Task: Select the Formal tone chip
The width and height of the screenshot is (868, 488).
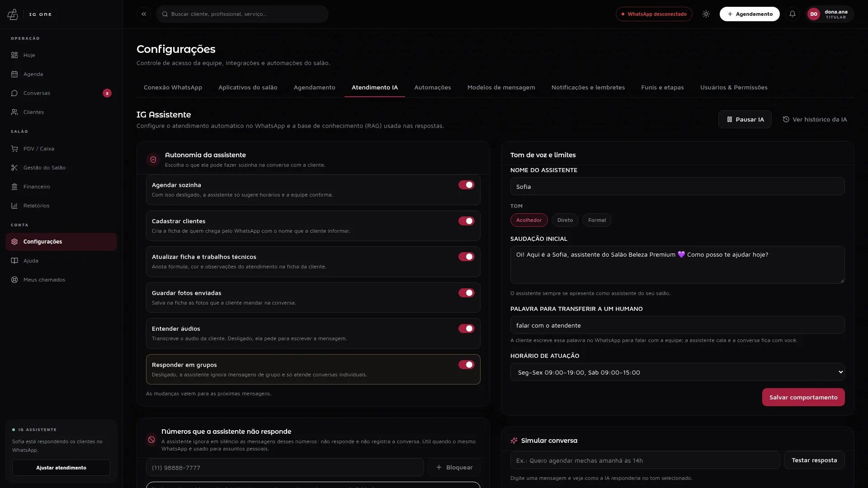Action: pyautogui.click(x=597, y=220)
